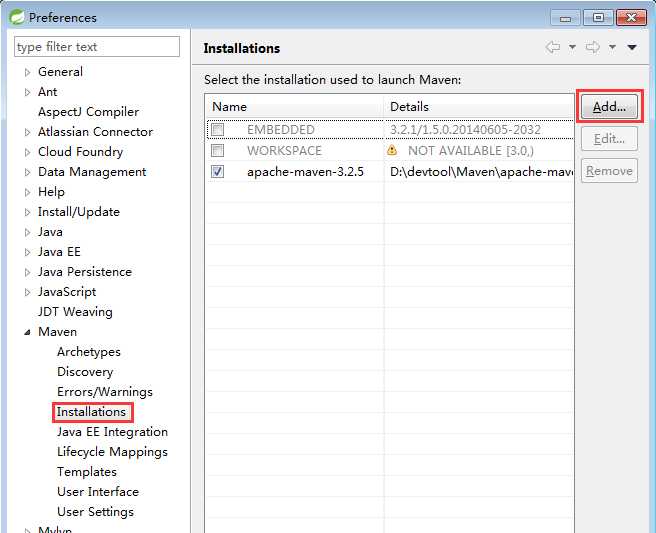
Task: Uncheck the apache-maven-3.2.5 checkbox
Action: (x=218, y=172)
